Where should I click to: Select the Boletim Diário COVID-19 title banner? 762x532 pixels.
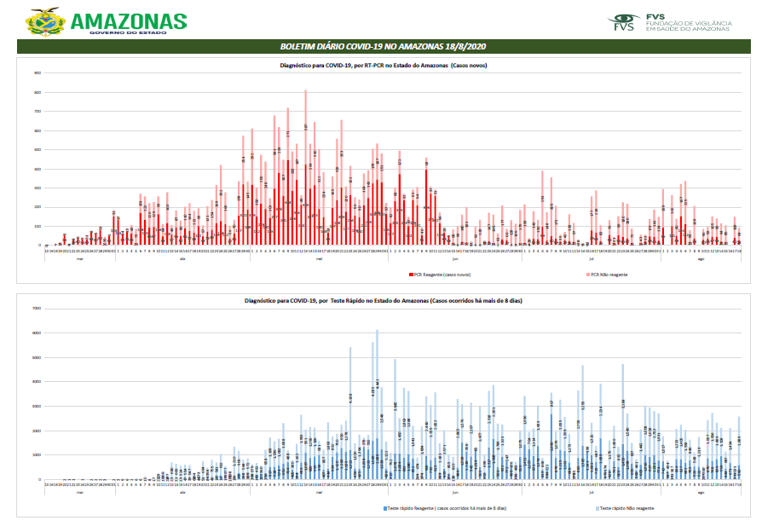point(383,46)
